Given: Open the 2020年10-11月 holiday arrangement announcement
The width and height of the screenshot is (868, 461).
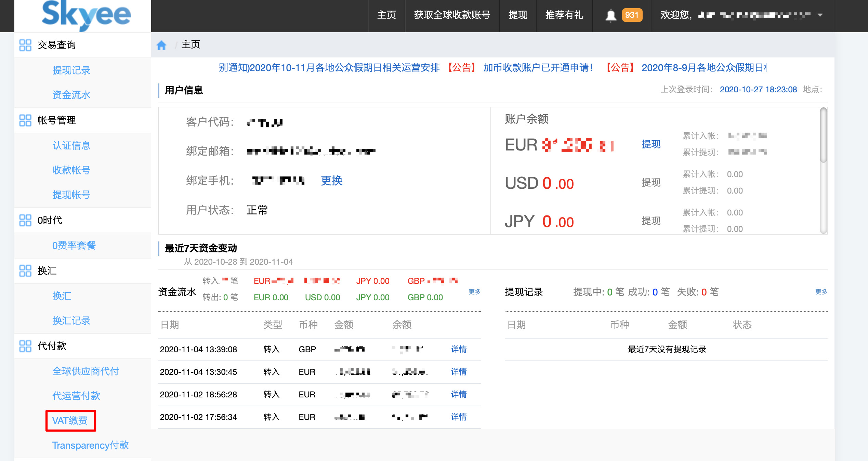Looking at the screenshot, I should [x=329, y=68].
